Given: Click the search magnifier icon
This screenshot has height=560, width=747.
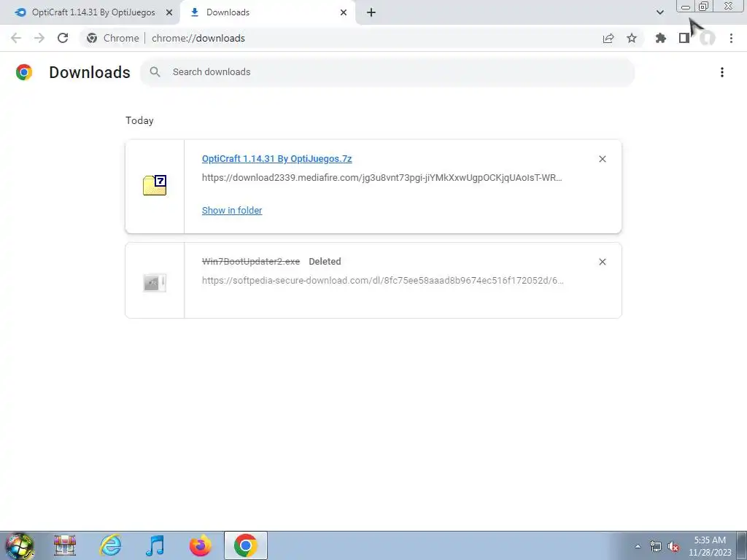Looking at the screenshot, I should 155,72.
